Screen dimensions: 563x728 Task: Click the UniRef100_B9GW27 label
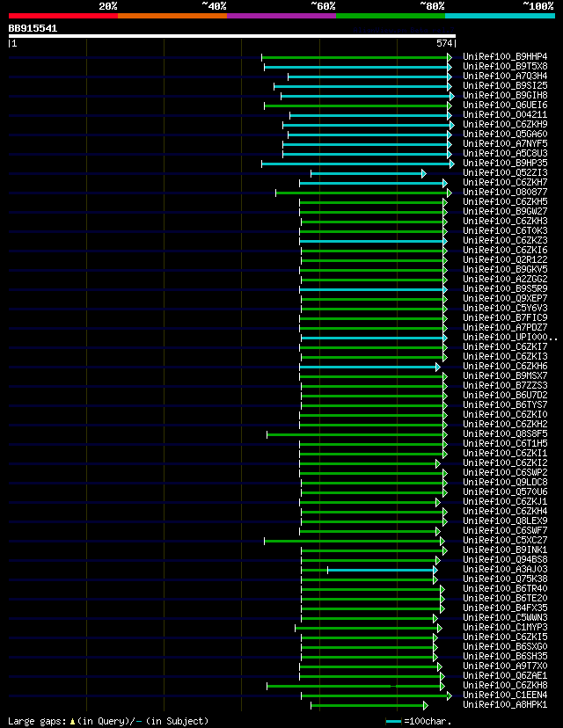(505, 211)
